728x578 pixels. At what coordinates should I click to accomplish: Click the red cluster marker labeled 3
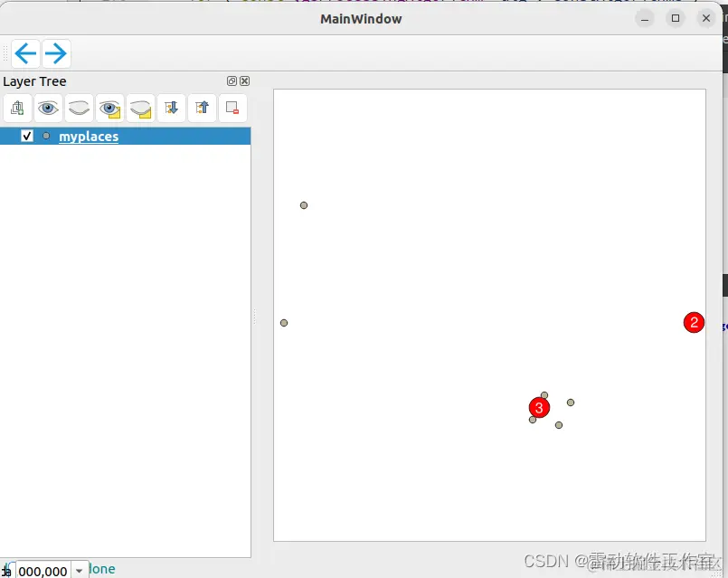coord(539,408)
